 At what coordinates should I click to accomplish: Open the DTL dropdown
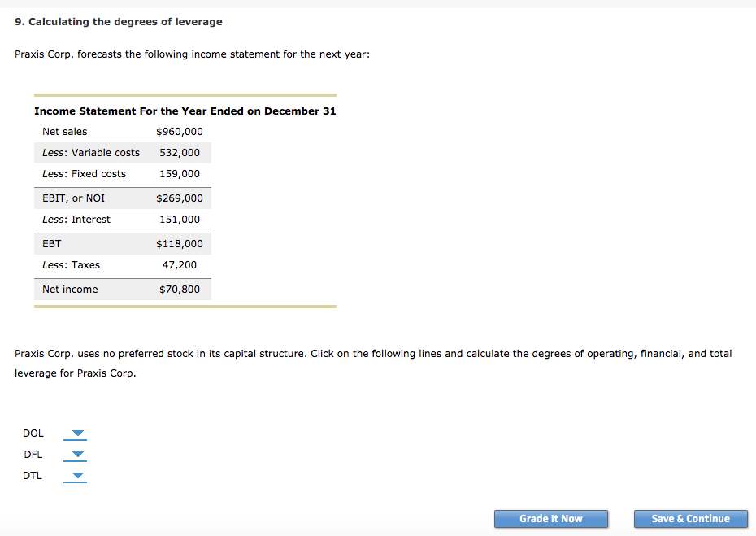click(x=75, y=476)
